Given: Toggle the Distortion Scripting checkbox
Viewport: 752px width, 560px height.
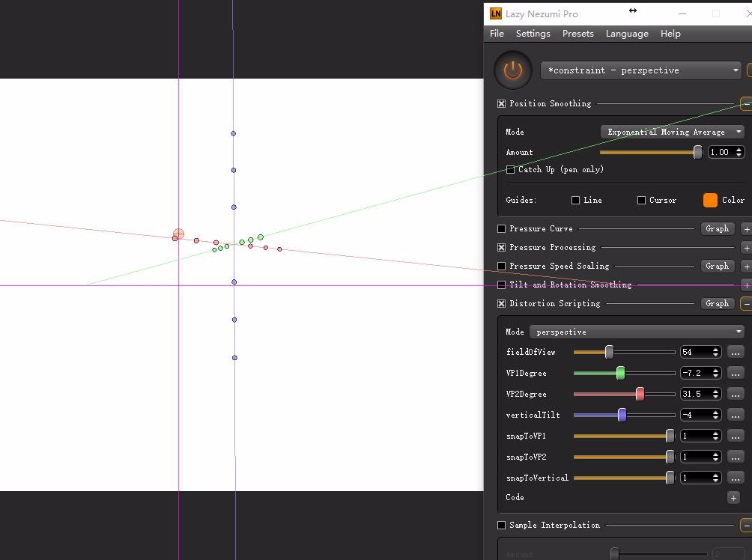Looking at the screenshot, I should [502, 303].
